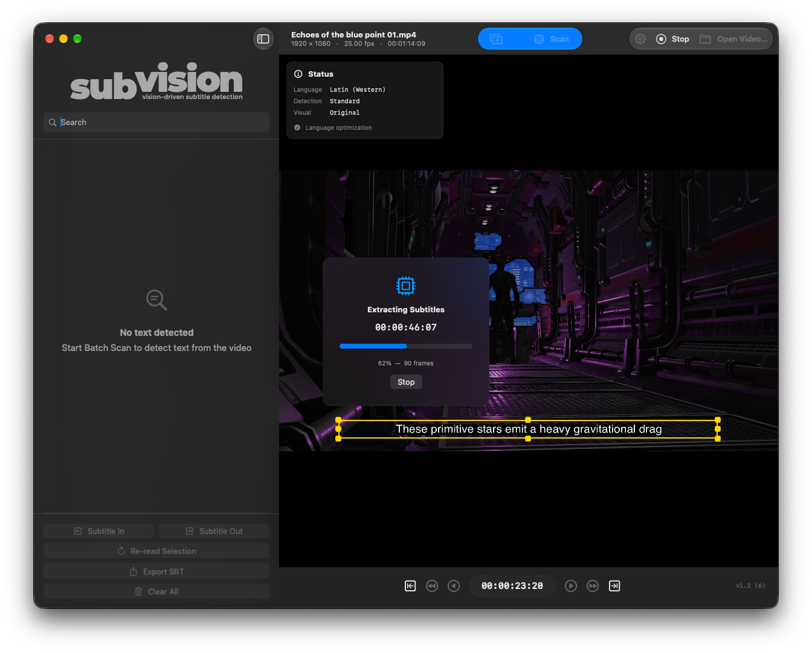Jump to end of video
The height and width of the screenshot is (653, 812).
coord(614,586)
